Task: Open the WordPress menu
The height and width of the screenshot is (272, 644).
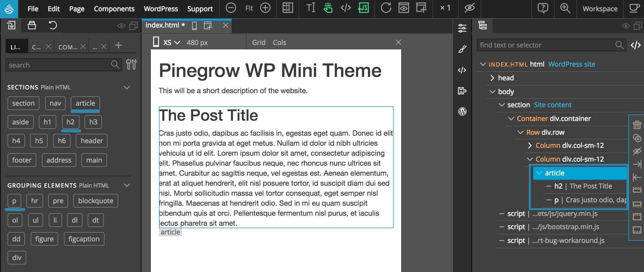Action: [161, 9]
